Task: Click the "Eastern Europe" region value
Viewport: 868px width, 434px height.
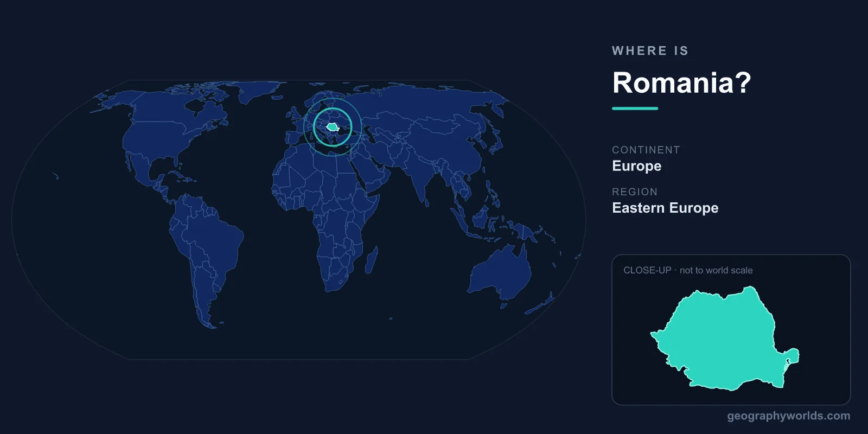Action: [x=665, y=208]
